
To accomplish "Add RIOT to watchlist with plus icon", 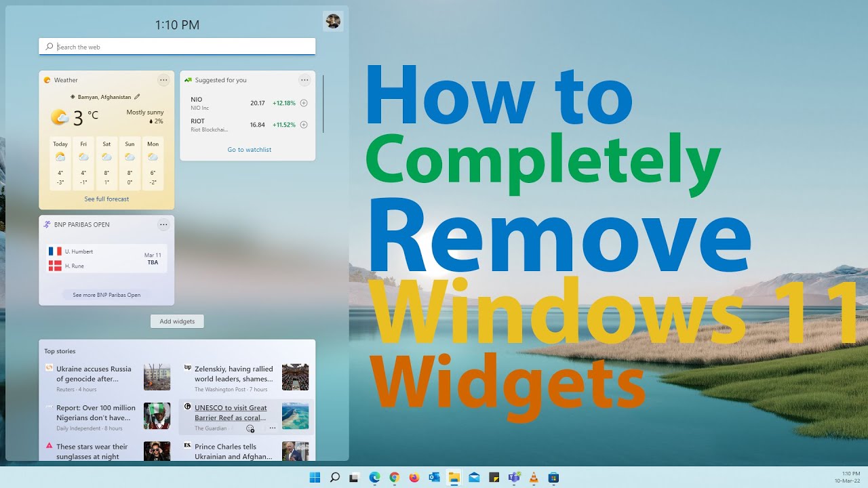I will 304,125.
